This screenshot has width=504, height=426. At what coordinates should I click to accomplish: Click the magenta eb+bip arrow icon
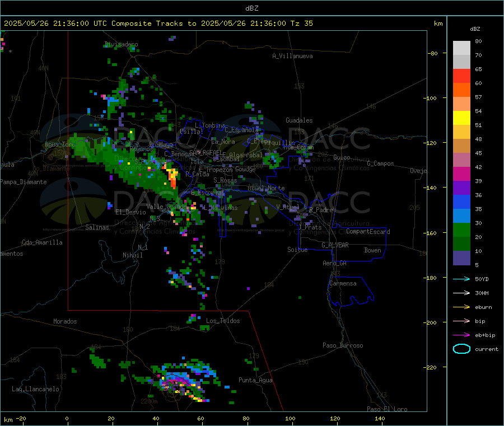click(x=461, y=335)
